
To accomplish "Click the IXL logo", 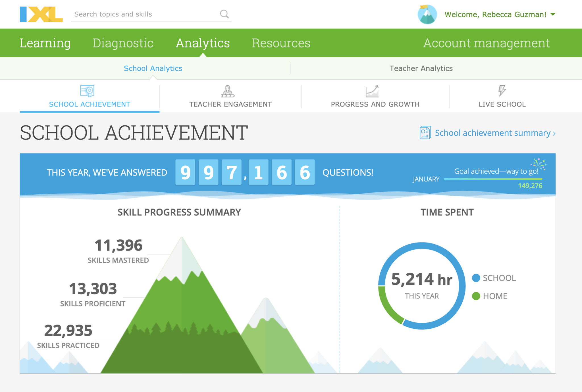I will click(41, 14).
